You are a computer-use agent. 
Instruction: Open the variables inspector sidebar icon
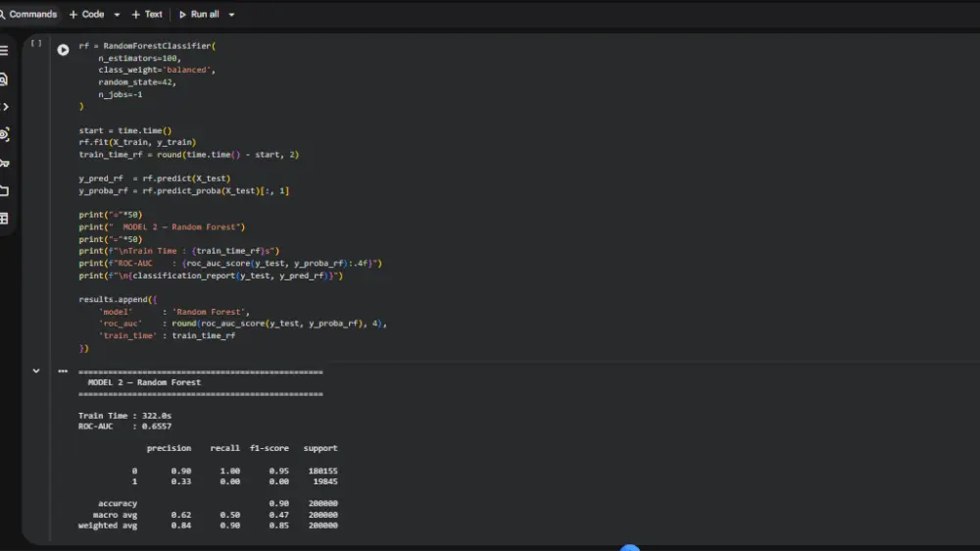click(x=4, y=134)
